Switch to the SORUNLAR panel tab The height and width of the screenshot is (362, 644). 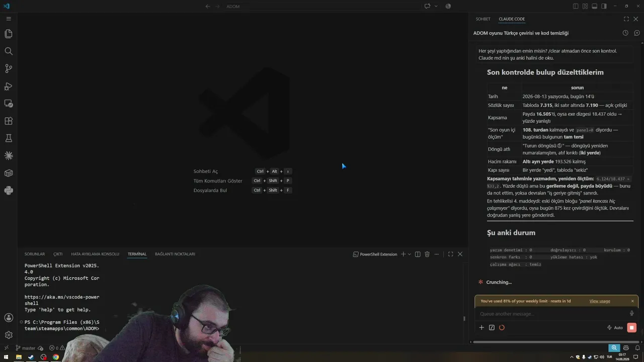pyautogui.click(x=35, y=254)
